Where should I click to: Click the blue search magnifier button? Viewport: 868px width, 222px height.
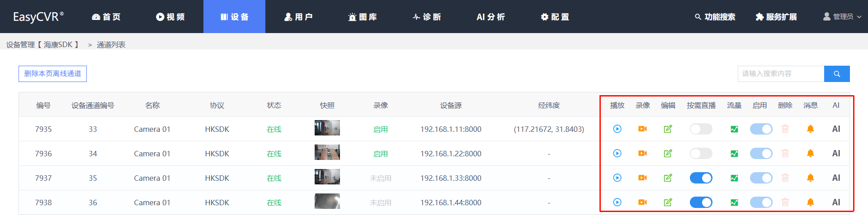pyautogui.click(x=837, y=74)
